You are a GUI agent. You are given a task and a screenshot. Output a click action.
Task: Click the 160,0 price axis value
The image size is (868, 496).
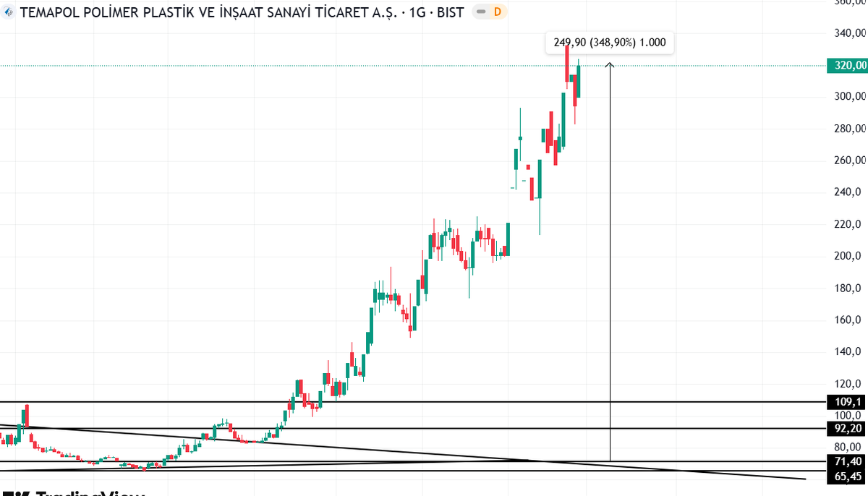tap(848, 320)
